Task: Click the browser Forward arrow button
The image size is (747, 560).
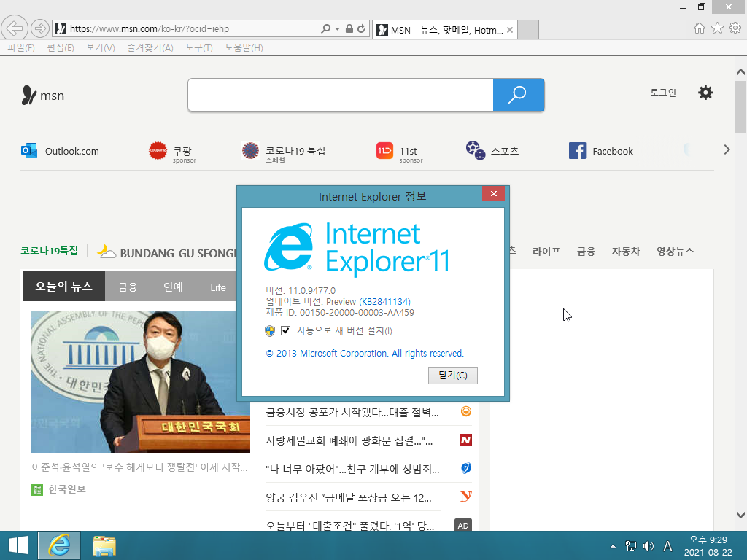Action: point(40,28)
